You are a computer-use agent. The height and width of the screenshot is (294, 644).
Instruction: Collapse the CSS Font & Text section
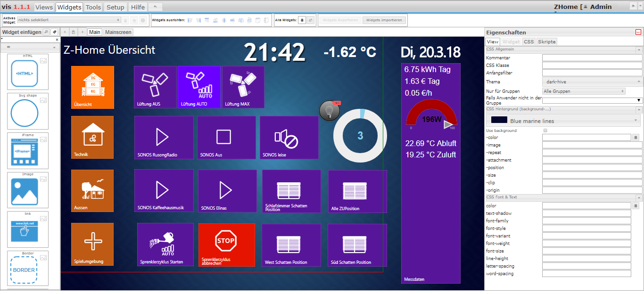pyautogui.click(x=639, y=198)
